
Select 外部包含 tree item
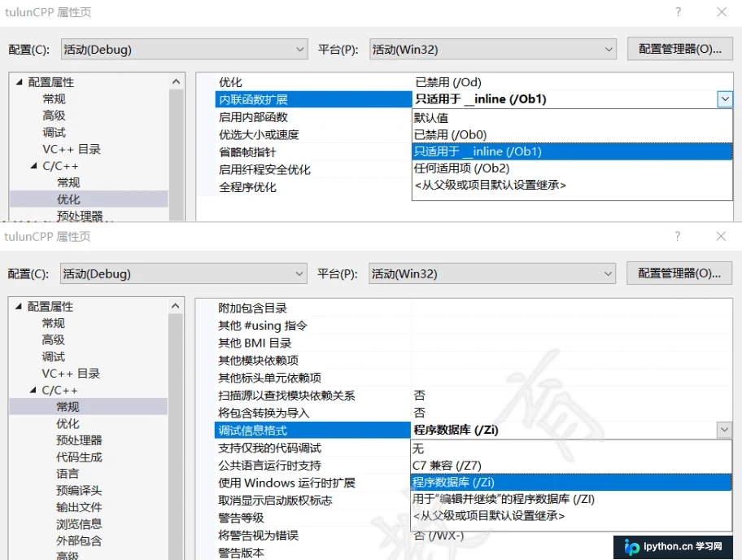tap(79, 540)
